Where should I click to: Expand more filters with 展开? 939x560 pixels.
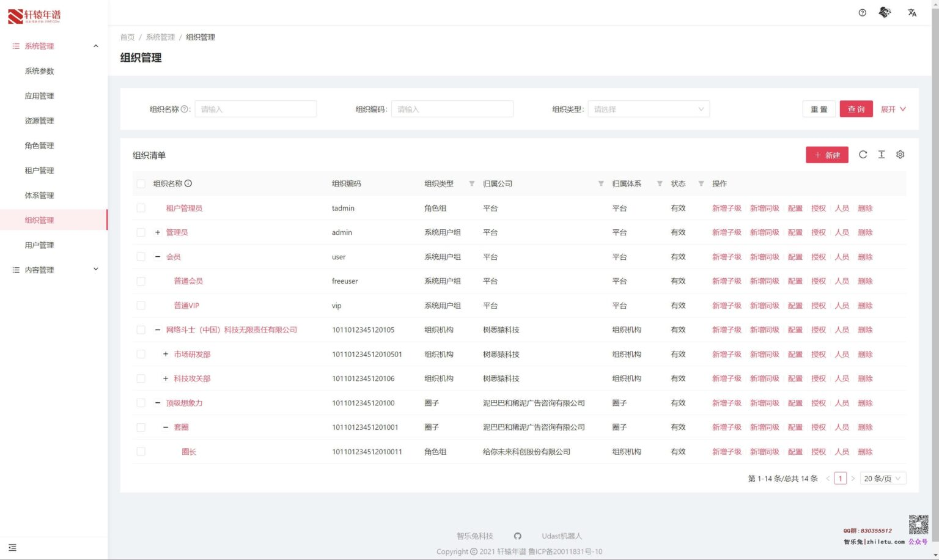(893, 109)
